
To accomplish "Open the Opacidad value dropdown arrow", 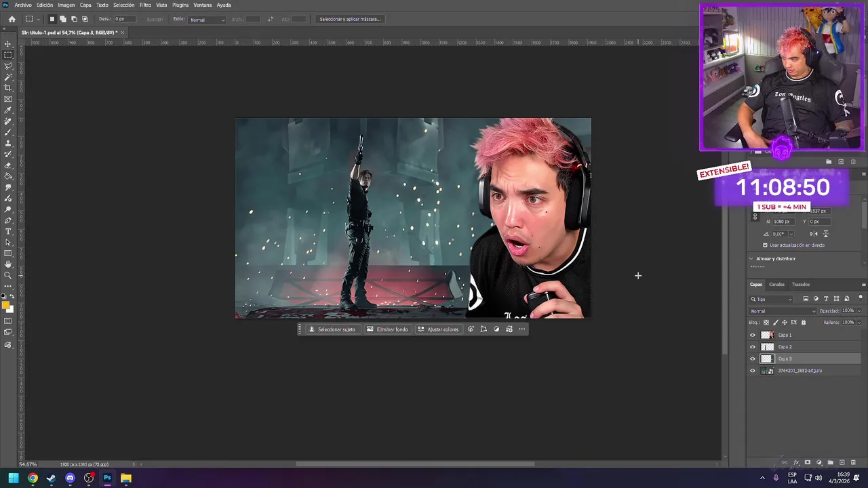I will pos(859,311).
